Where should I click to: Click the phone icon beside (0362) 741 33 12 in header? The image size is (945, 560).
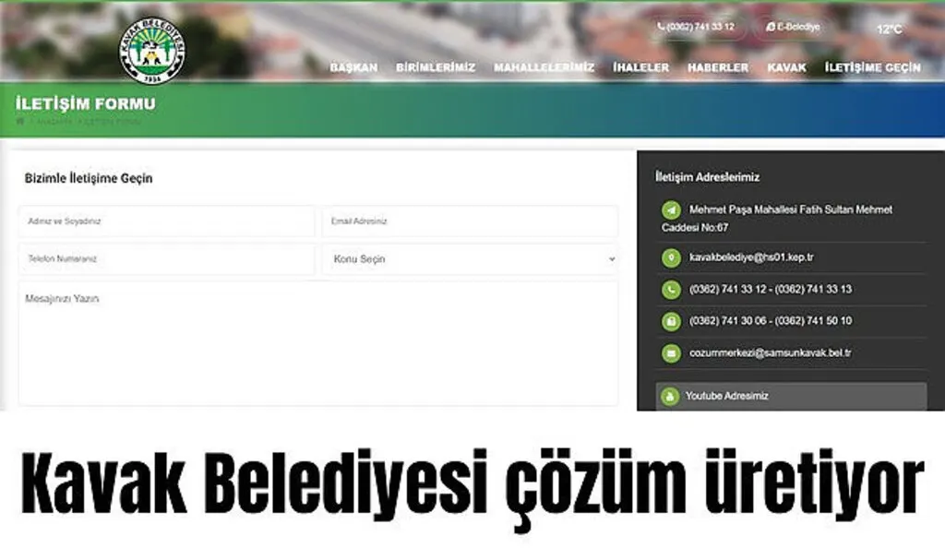[x=661, y=27]
